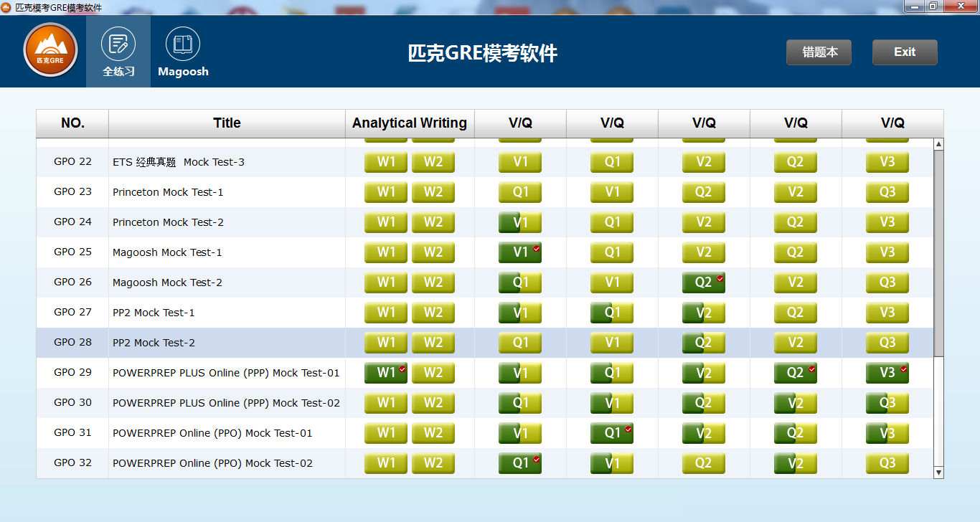980x522 pixels.
Task: Click the table scrollbar down arrow
Action: 938,472
